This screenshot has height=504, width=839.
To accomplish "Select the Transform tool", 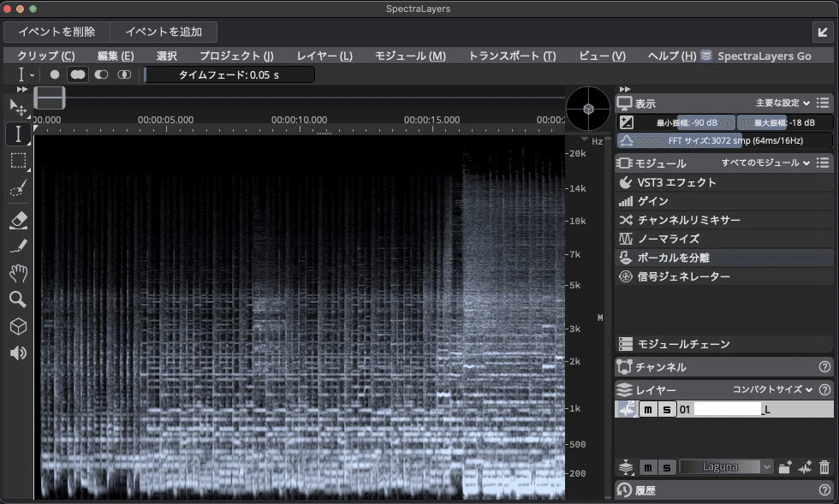I will click(x=17, y=106).
